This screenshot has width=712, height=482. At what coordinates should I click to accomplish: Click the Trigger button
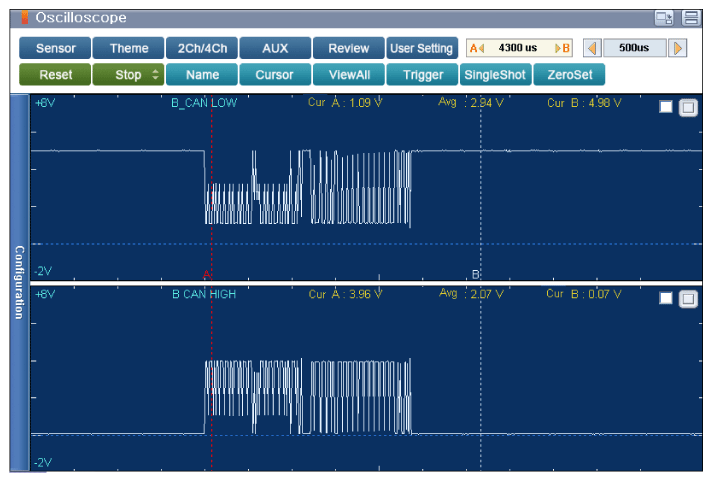[422, 75]
